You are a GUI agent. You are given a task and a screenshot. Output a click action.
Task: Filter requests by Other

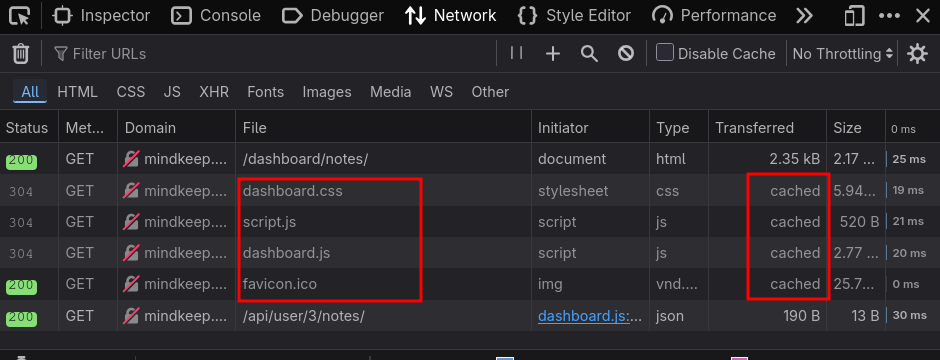490,92
